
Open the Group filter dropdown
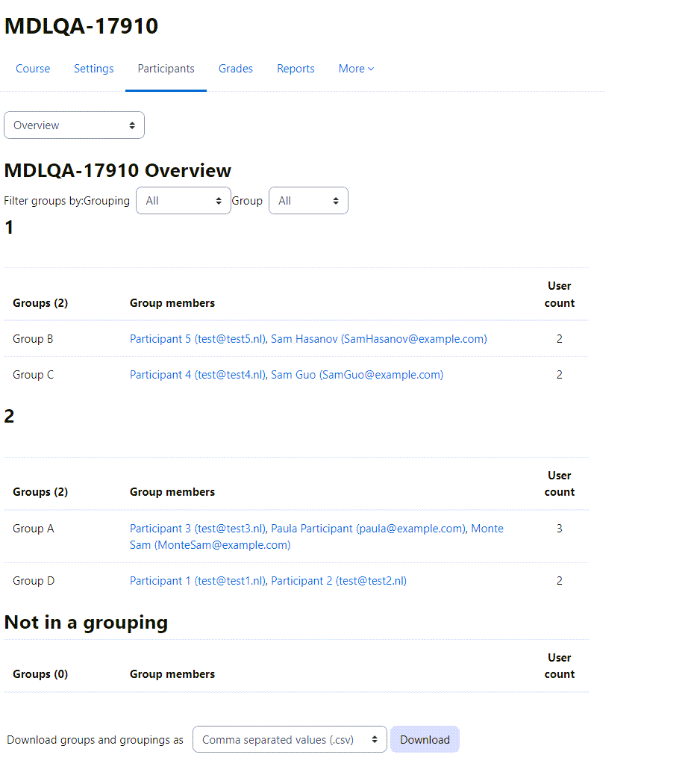click(x=308, y=201)
